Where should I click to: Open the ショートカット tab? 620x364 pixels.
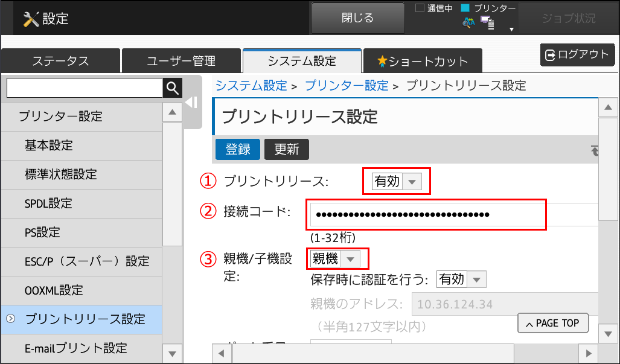(423, 61)
